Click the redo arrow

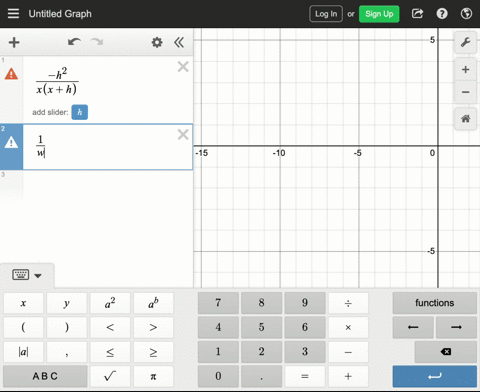97,42
